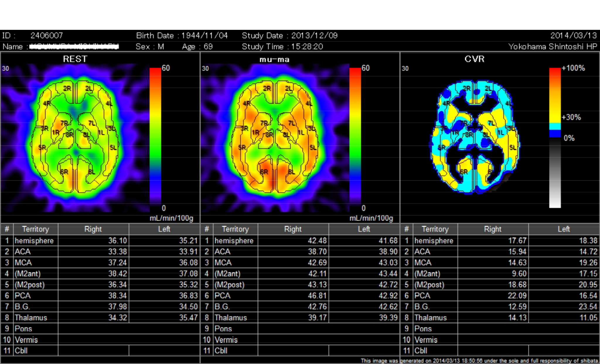The image size is (600, 364).
Task: Click the Right column header under CVR
Action: click(493, 229)
